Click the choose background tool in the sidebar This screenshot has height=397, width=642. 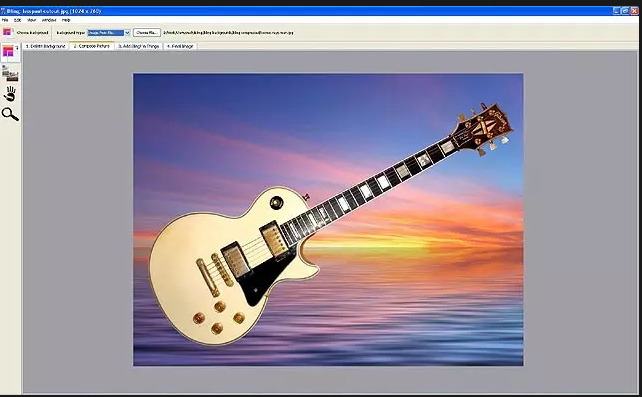pyautogui.click(x=10, y=52)
